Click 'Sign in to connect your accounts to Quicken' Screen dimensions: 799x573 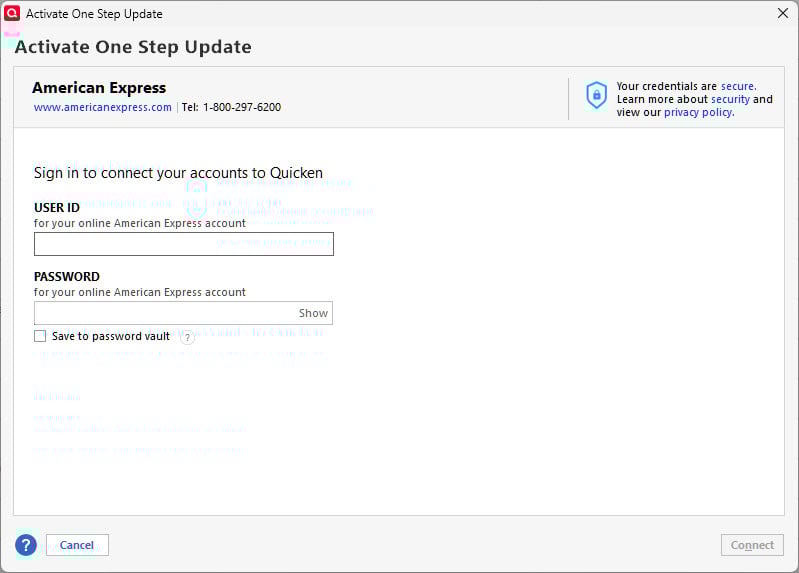coord(178,173)
